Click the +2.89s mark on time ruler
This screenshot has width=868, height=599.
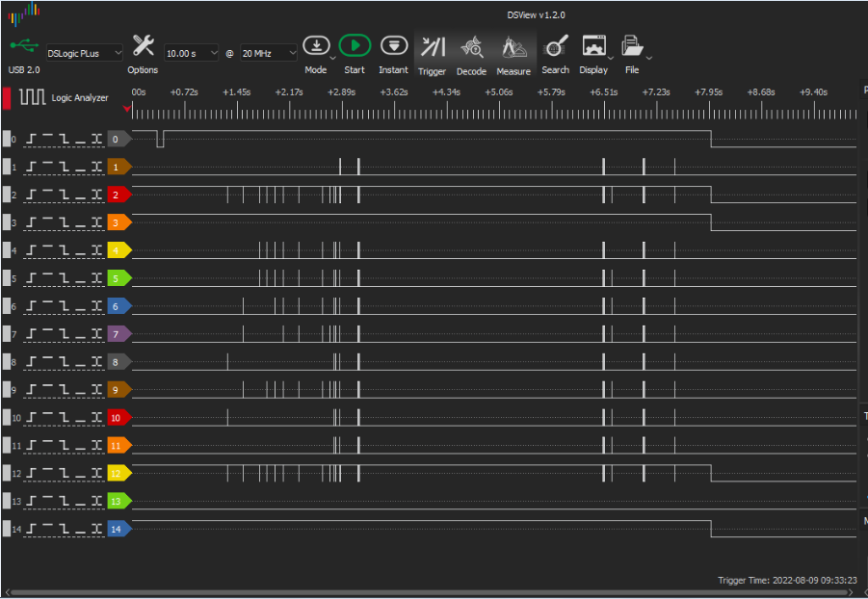[341, 91]
